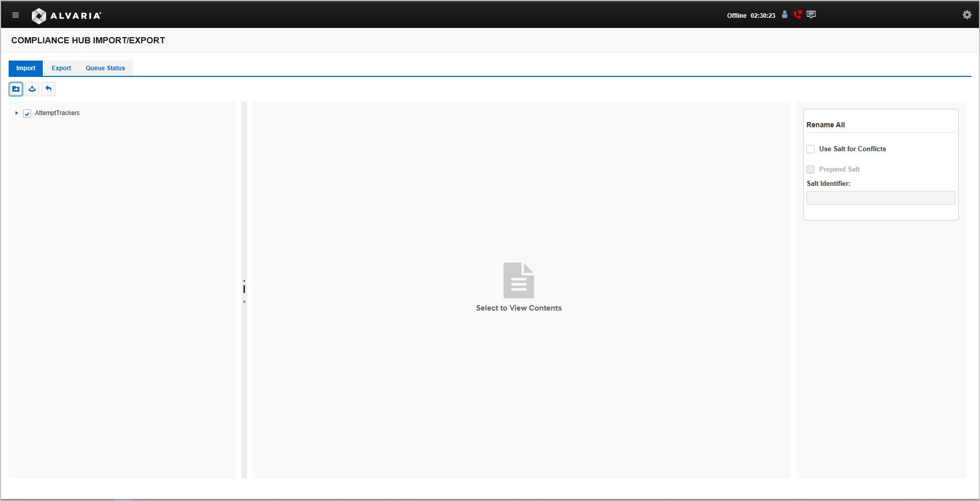
Task: Switch to the Export tab
Action: [x=61, y=68]
